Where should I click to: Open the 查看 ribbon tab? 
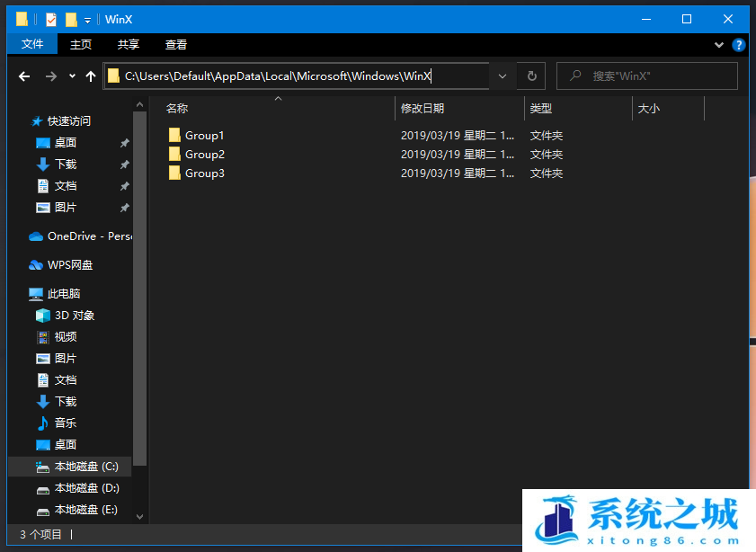coord(176,44)
